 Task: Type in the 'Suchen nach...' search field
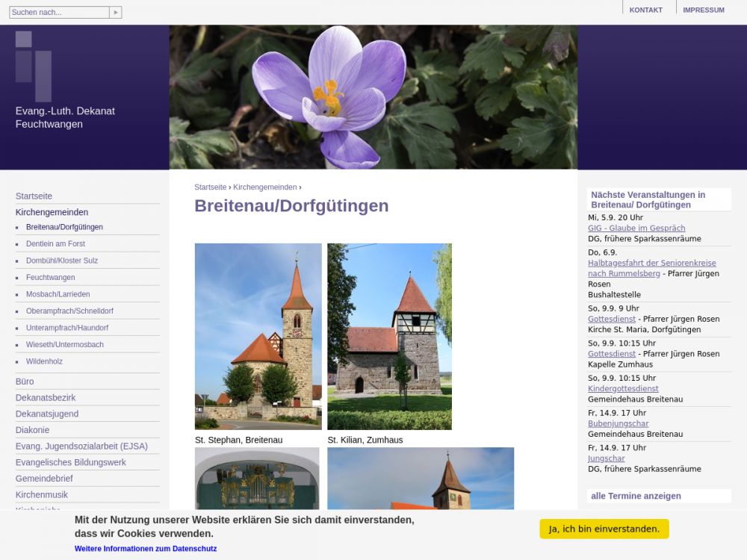click(x=59, y=13)
